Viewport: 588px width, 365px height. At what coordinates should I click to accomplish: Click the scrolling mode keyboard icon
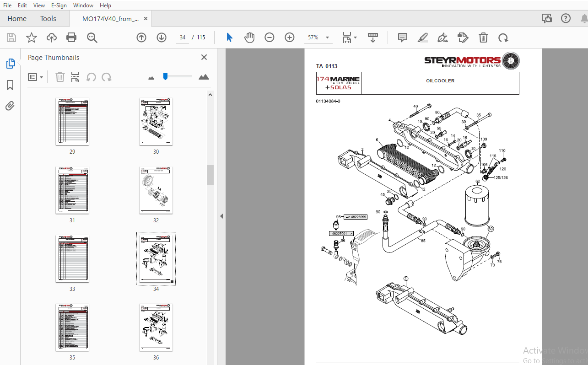click(x=373, y=38)
